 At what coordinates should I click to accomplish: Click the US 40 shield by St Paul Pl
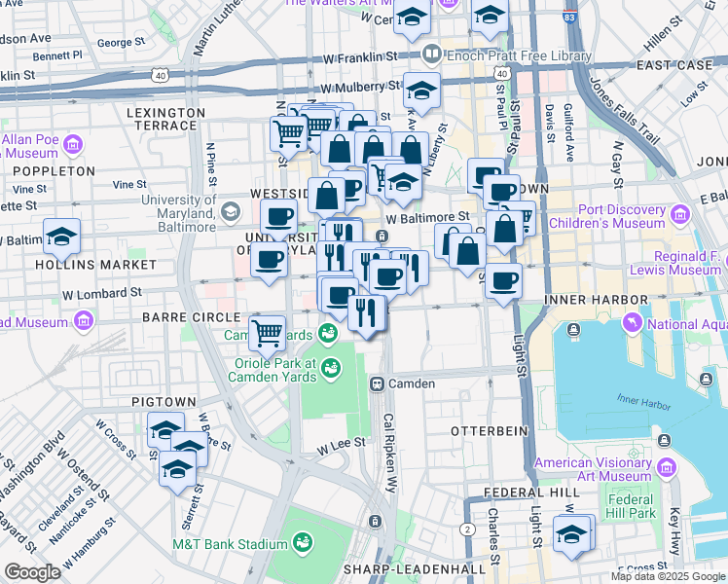point(502,74)
